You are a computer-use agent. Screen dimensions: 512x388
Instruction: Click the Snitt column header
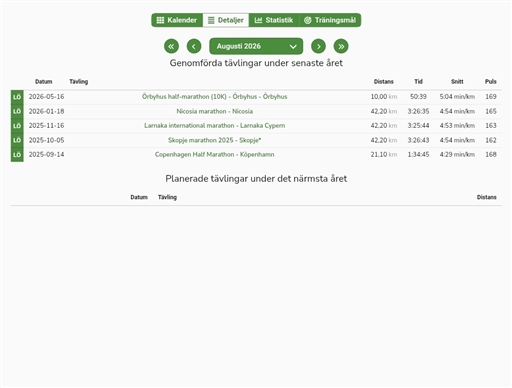pyautogui.click(x=457, y=82)
